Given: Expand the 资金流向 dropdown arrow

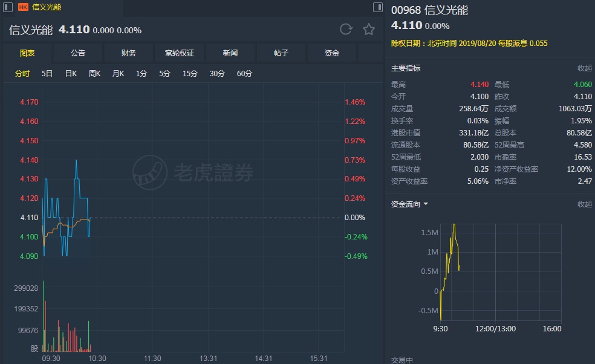Looking at the screenshot, I should (426, 204).
